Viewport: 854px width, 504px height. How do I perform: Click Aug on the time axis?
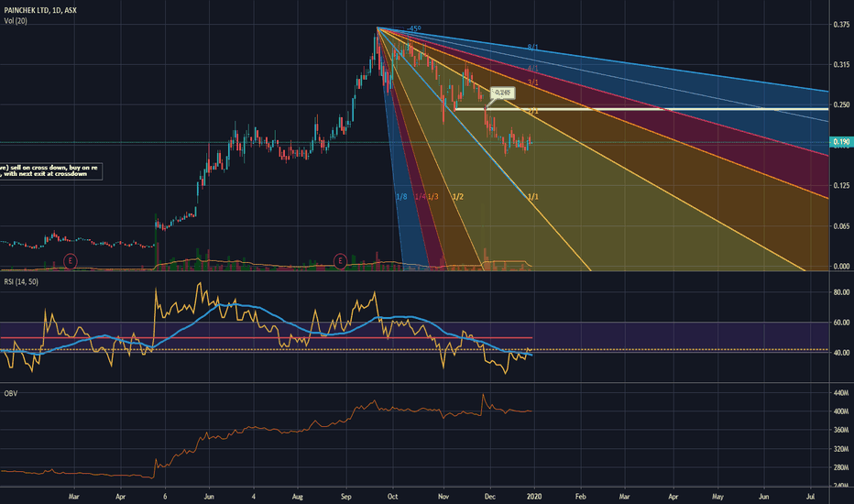(298, 497)
